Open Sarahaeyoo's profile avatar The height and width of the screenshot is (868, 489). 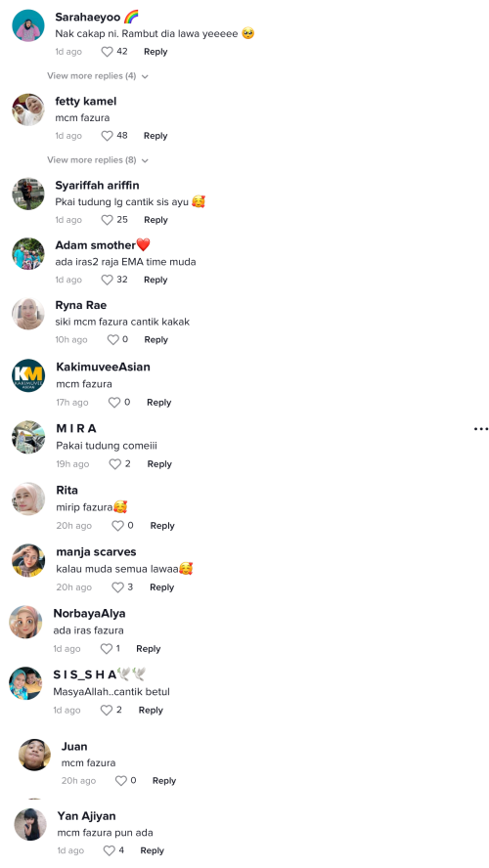[28, 25]
